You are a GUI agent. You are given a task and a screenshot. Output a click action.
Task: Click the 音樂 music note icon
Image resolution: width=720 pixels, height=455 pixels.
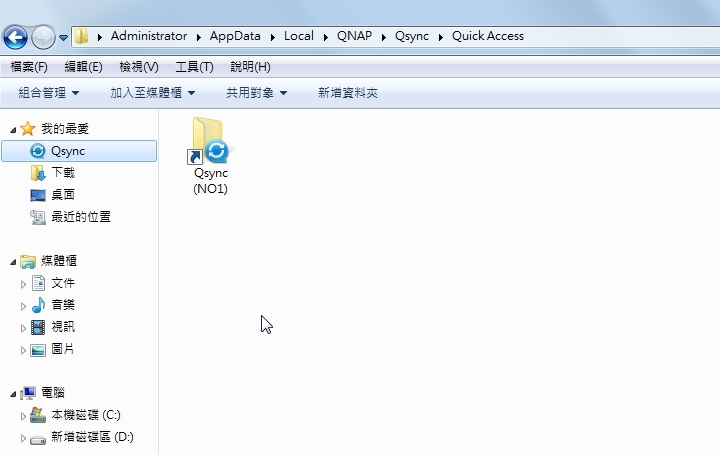[38, 305]
